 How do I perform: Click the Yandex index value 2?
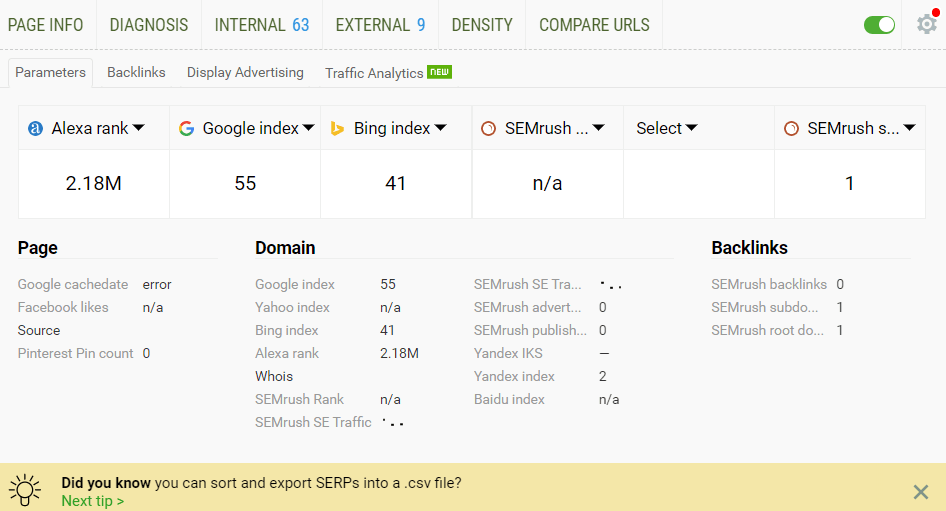tap(603, 376)
